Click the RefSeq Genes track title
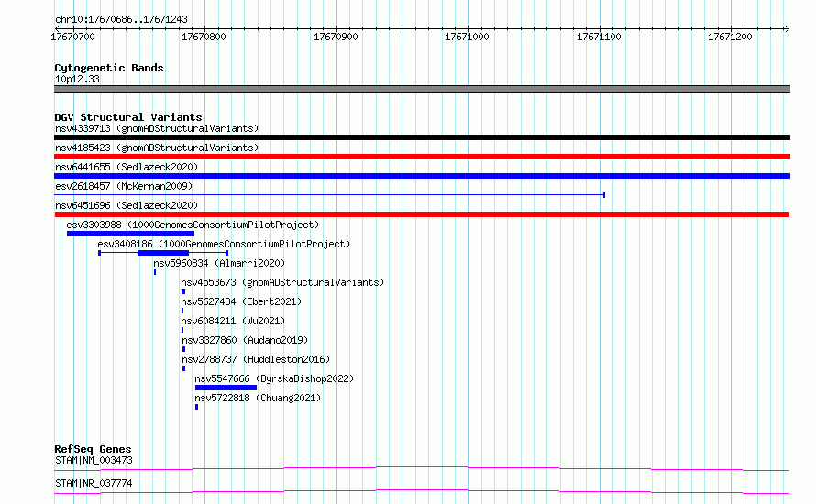816x504 pixels. pos(93,449)
